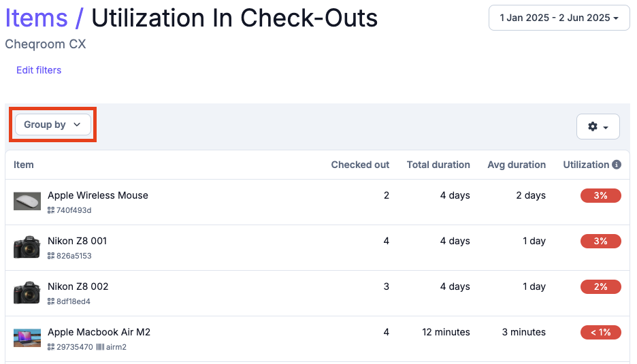Click the 3% utilization badge for Apple Wireless Mouse

600,195
